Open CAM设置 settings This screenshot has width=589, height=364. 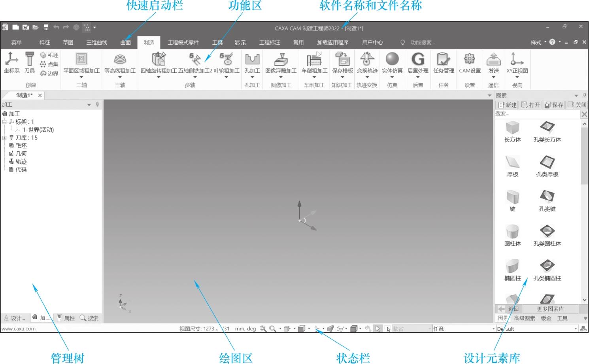pyautogui.click(x=470, y=63)
